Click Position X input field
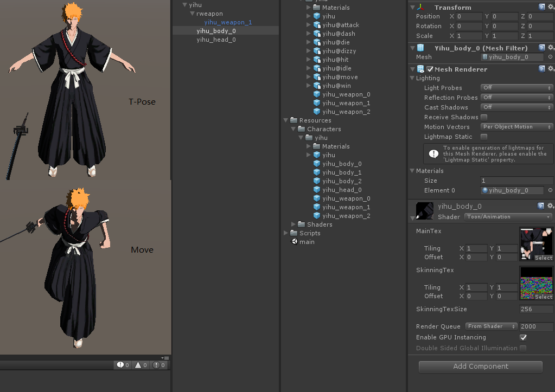Image resolution: width=555 pixels, height=392 pixels. point(469,16)
